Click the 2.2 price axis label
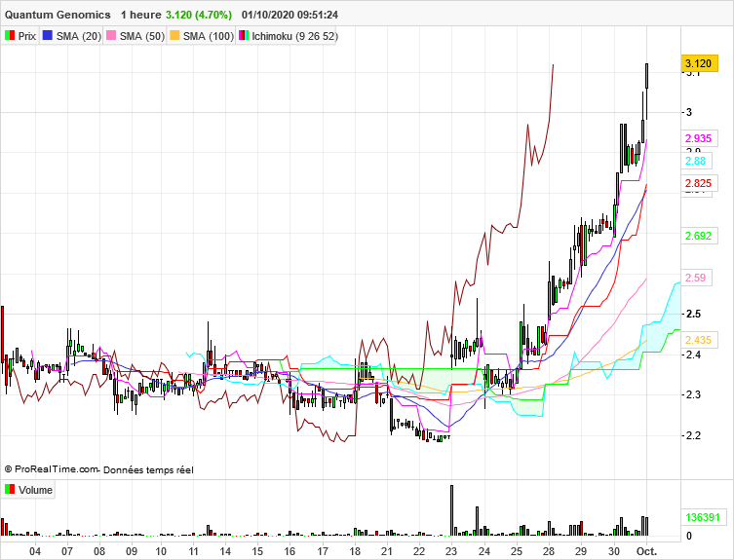Viewport: 734px width, 560px height. coord(693,435)
